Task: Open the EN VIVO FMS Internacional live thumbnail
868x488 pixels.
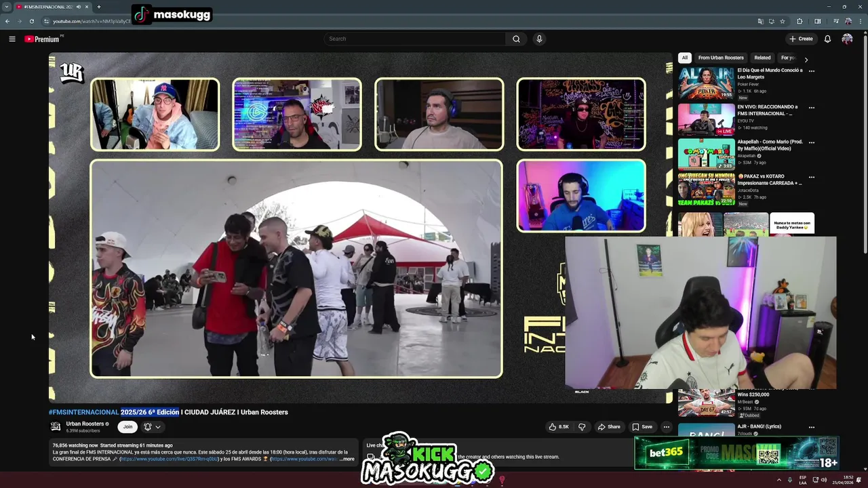Action: coord(706,119)
